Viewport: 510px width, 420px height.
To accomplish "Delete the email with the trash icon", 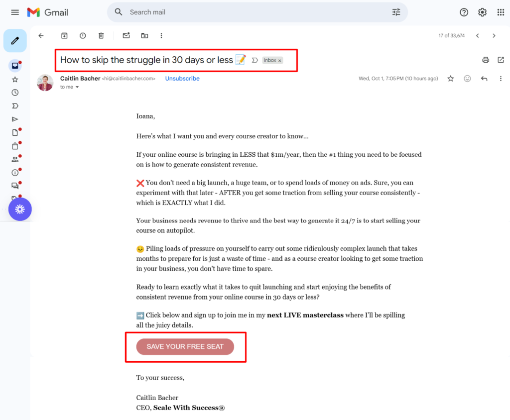I will [101, 35].
